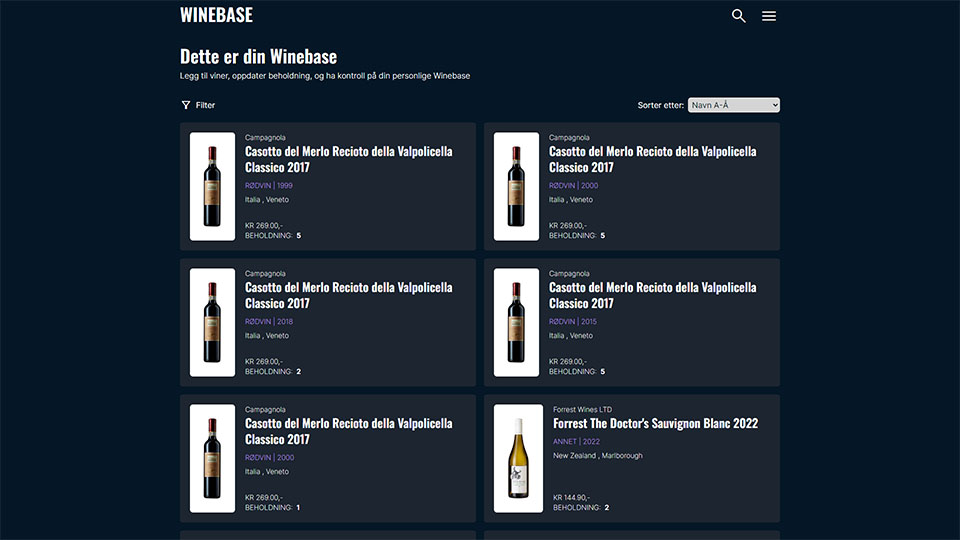Viewport: 960px width, 540px height.
Task: Click the Filter funnel icon
Action: tap(186, 105)
